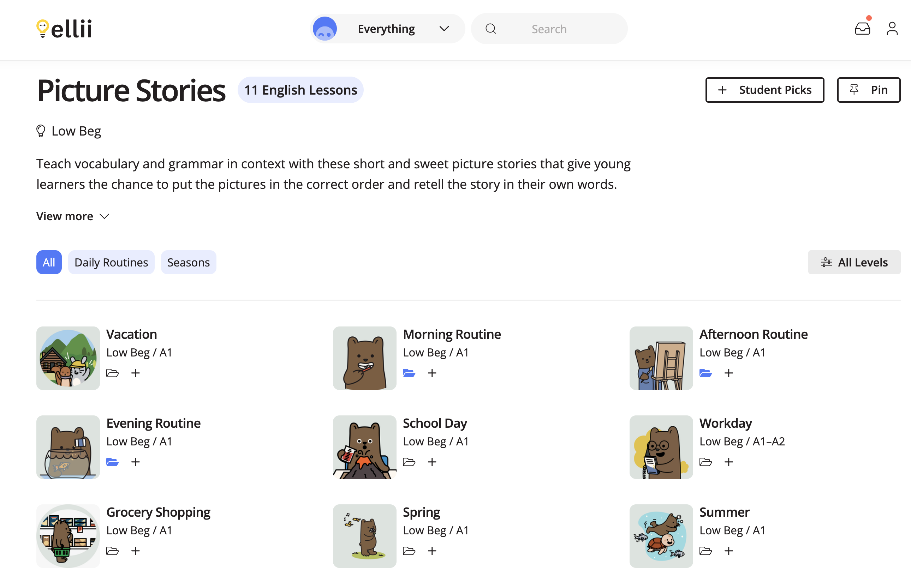Click the folder icon on the Summer lesson
The width and height of the screenshot is (911, 588).
[x=705, y=551]
